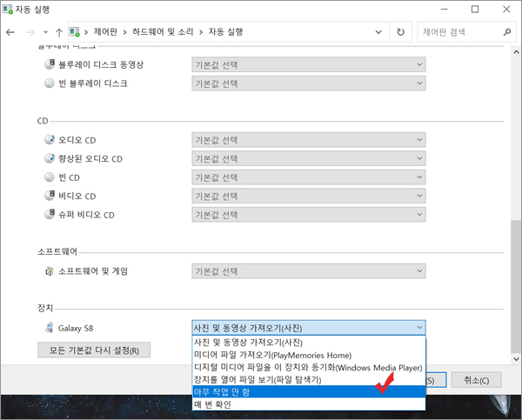Click 빈 블루레이 디스크 icon

pos(50,83)
